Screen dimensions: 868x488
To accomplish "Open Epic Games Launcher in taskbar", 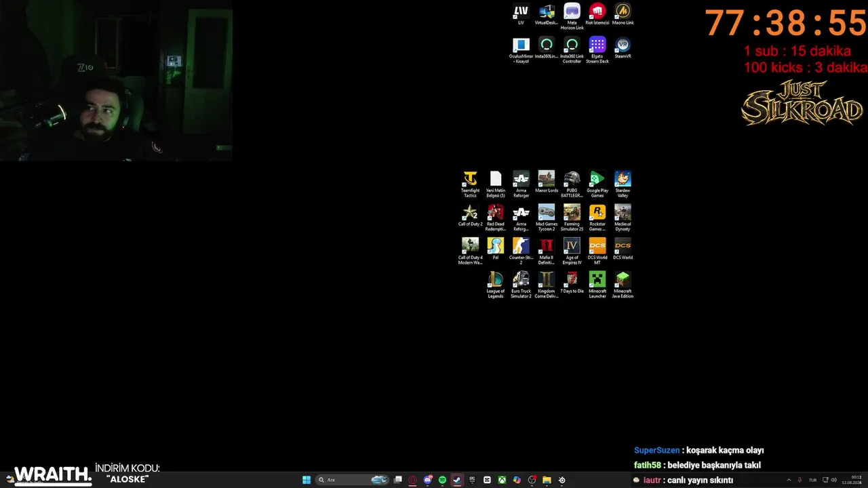I will tap(472, 480).
